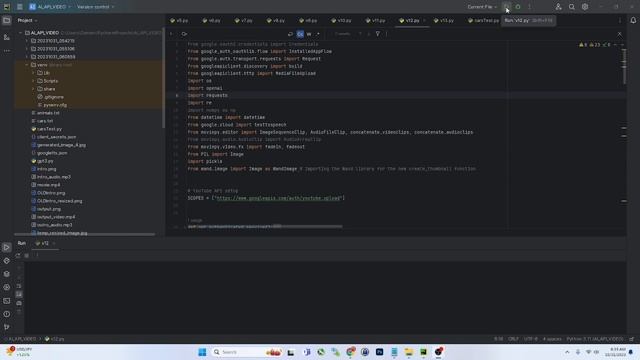The image size is (640, 360).
Task: Open the Notifications bell
Action: tap(633, 20)
